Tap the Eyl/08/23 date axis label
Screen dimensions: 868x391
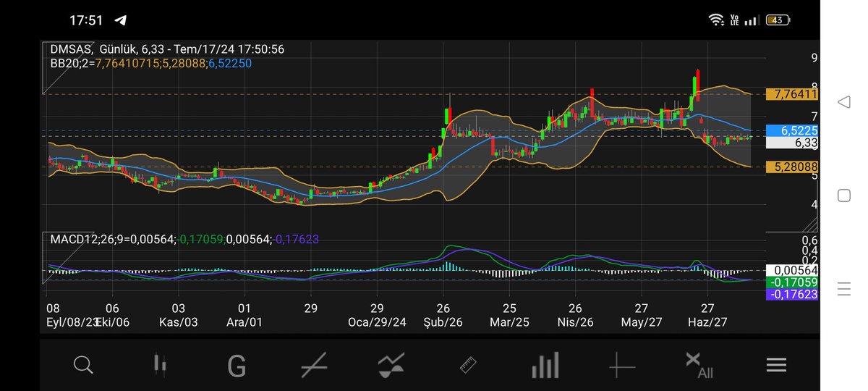[72, 322]
